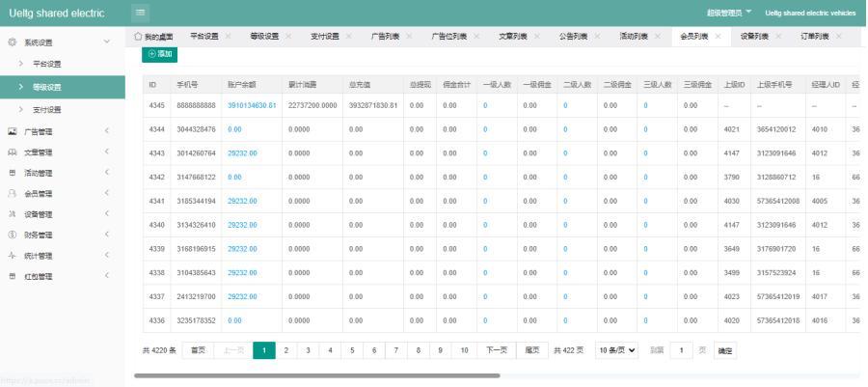
Task: Switch to the 设备列表 tab
Action: click(x=754, y=37)
